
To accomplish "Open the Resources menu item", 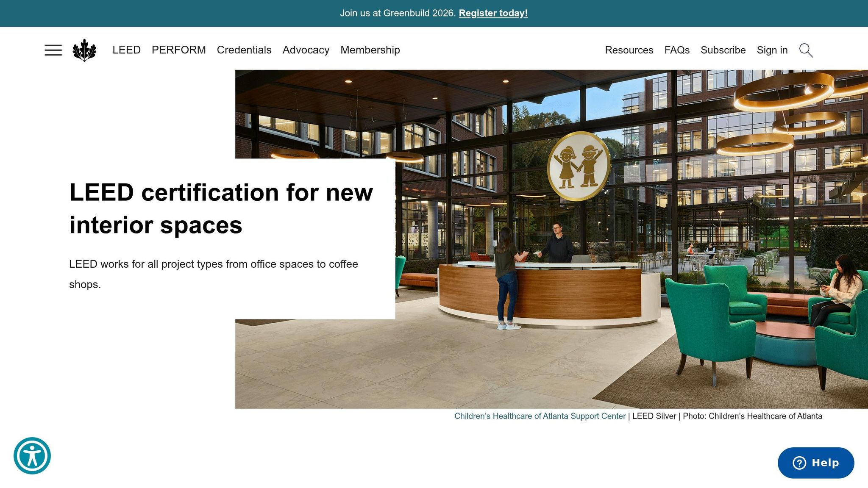I will click(629, 50).
